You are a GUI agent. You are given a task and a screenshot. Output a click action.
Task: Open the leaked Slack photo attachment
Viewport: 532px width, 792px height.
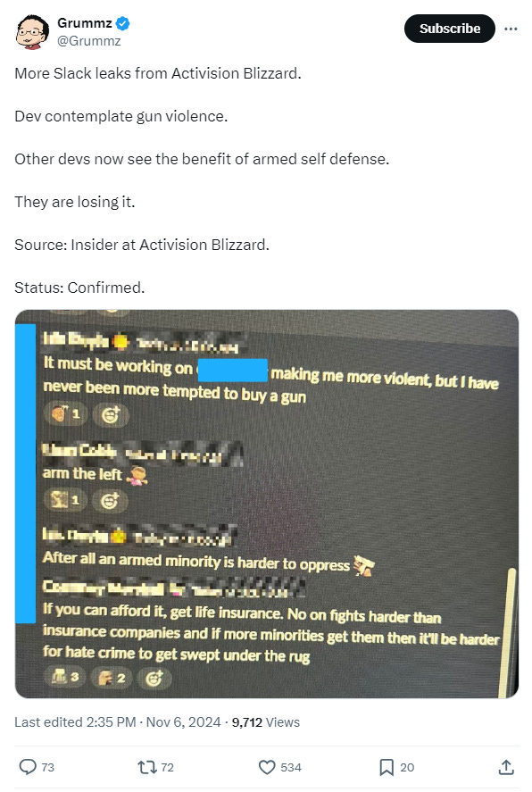click(x=267, y=504)
